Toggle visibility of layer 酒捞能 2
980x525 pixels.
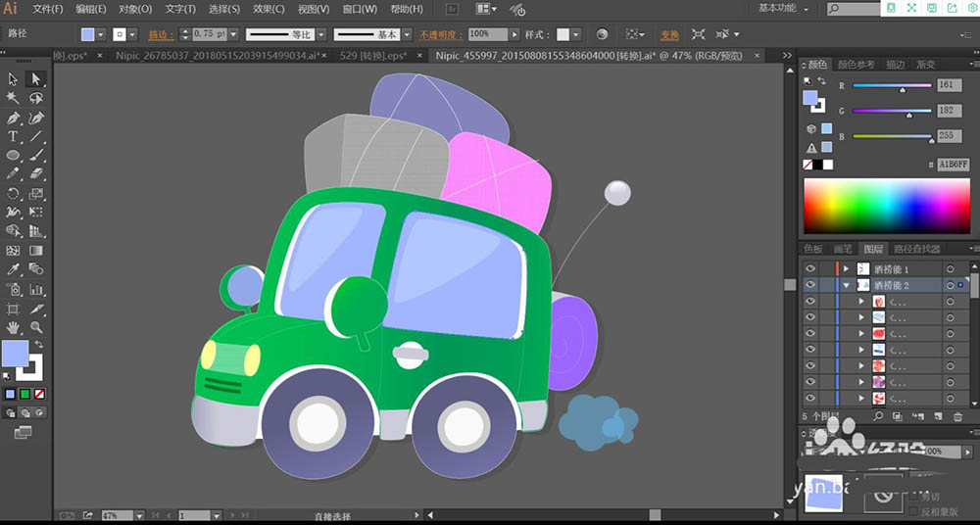click(810, 285)
